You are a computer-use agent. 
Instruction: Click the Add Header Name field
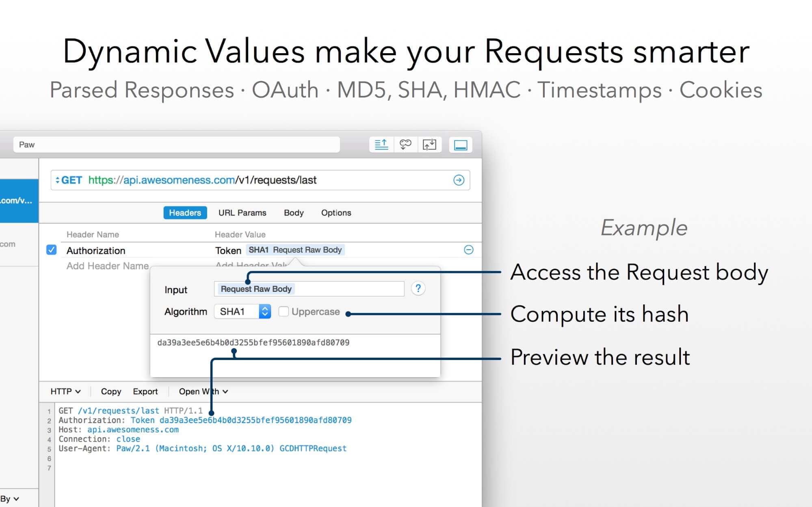click(108, 266)
